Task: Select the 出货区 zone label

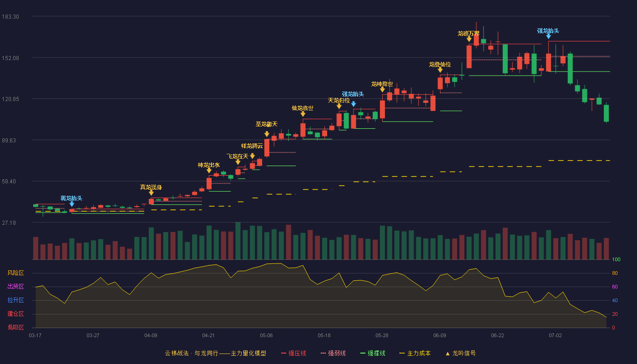Action: (x=15, y=287)
